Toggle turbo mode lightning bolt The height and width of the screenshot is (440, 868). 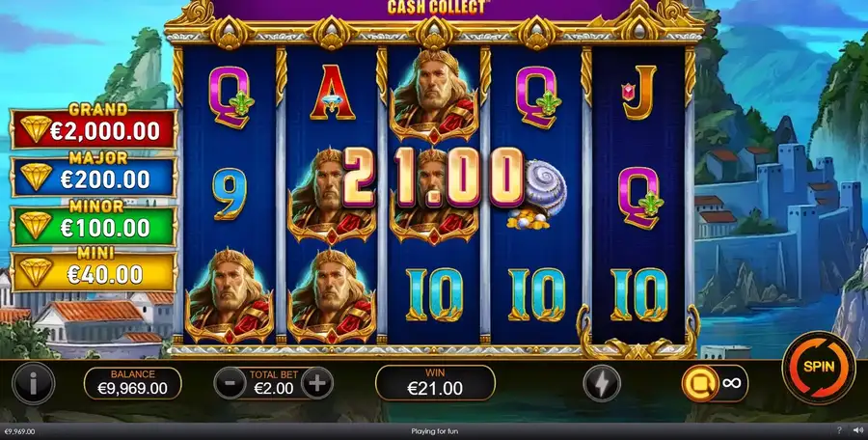(602, 383)
